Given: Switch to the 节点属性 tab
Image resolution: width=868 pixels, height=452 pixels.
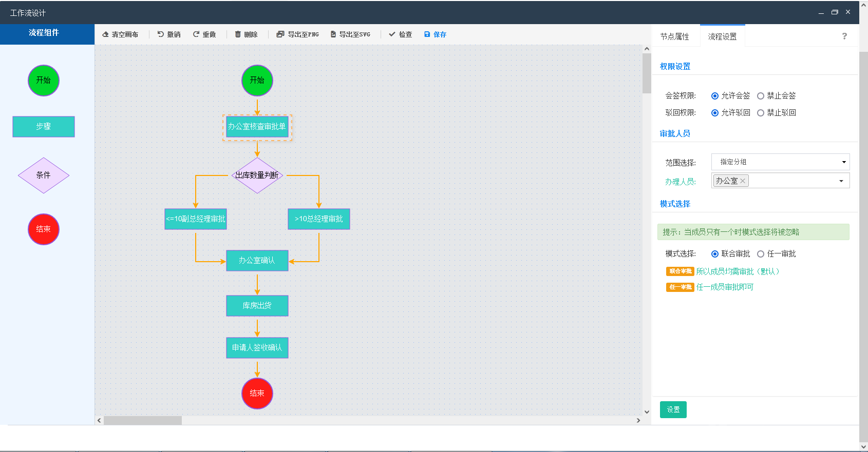Looking at the screenshot, I should click(675, 36).
